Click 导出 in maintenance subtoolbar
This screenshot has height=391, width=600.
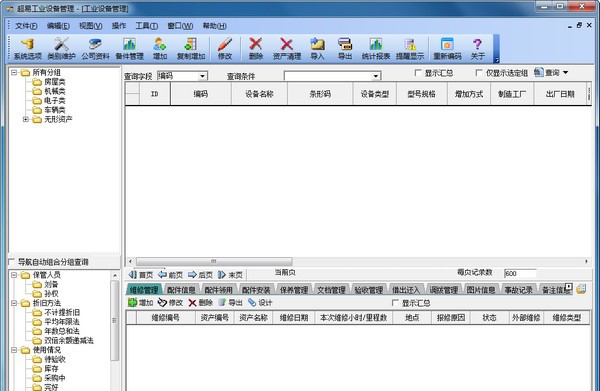[230, 303]
